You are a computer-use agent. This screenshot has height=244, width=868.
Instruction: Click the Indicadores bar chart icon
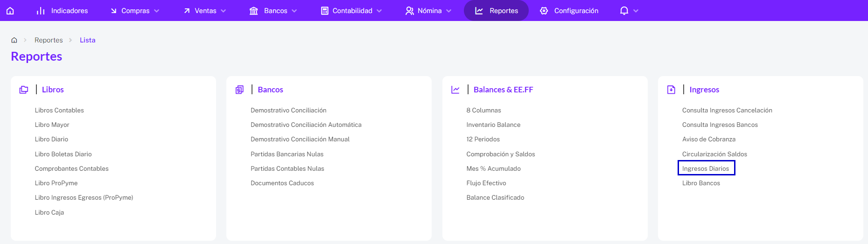41,11
